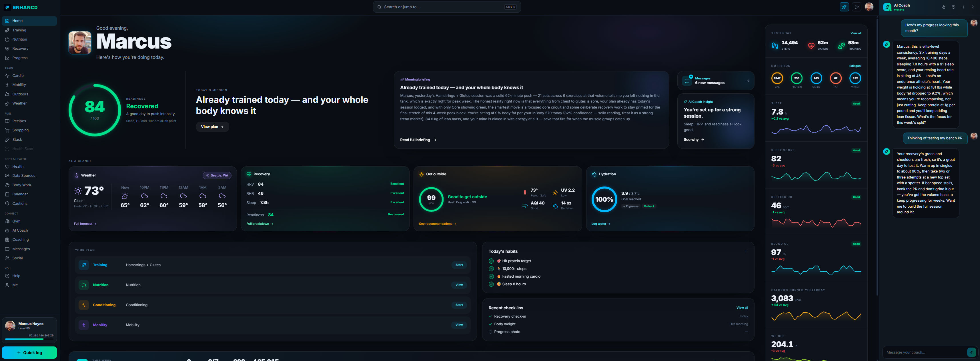Open Health in the sidebar

[x=29, y=167]
